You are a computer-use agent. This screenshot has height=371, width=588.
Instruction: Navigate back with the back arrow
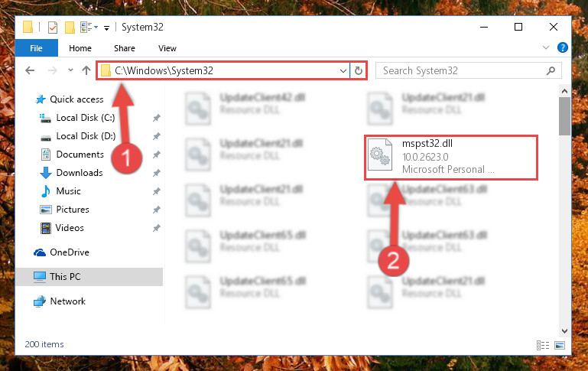coord(30,70)
